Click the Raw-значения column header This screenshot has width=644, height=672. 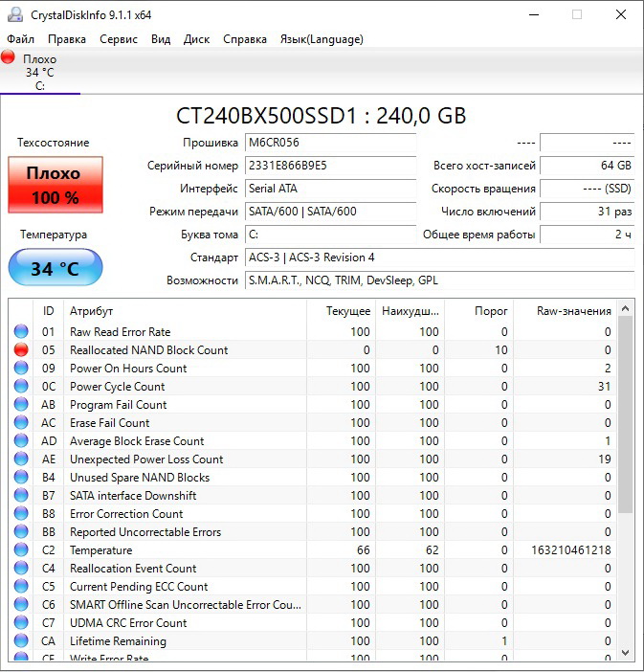(x=566, y=311)
